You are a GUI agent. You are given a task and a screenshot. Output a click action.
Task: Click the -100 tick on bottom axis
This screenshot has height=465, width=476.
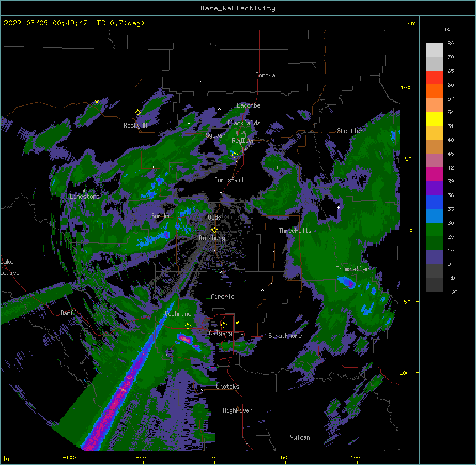(x=69, y=457)
